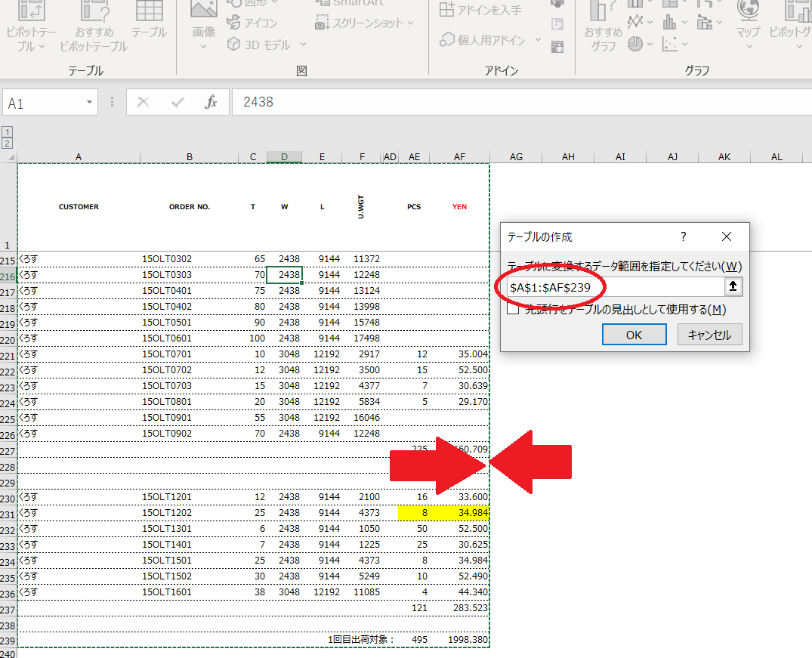The image size is (812, 658).
Task: Open the Name Box dropdown arrow
Action: pos(89,102)
